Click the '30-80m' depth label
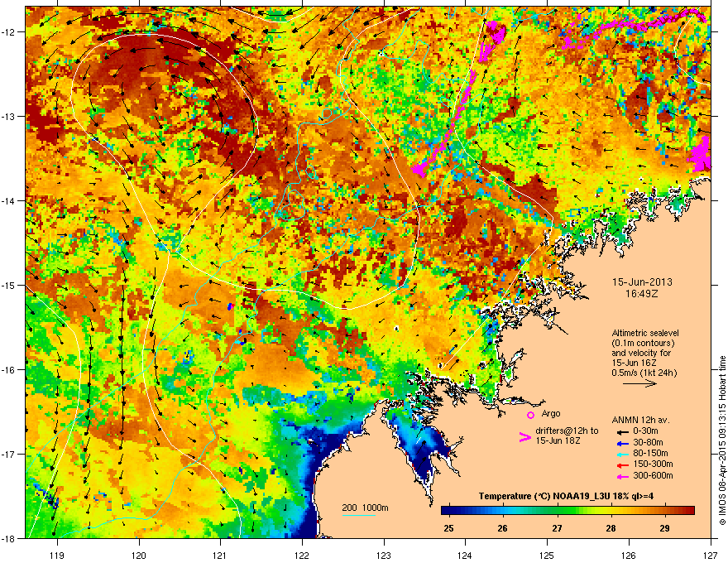The image size is (728, 563). click(648, 442)
